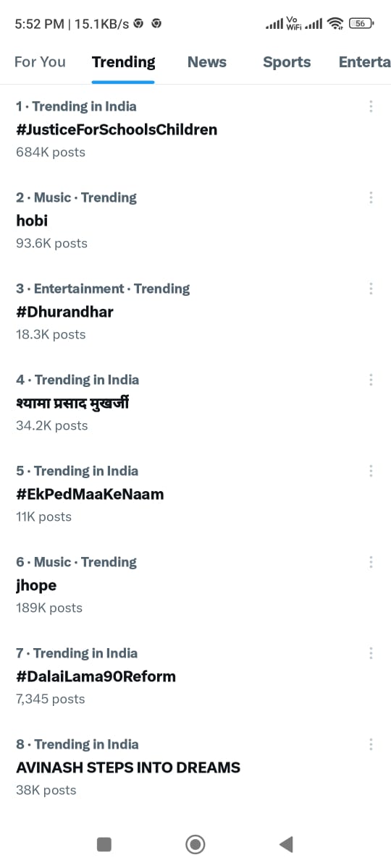Open the #DalaiLama90Reform trending hashtag
This screenshot has width=391, height=868.
click(96, 676)
